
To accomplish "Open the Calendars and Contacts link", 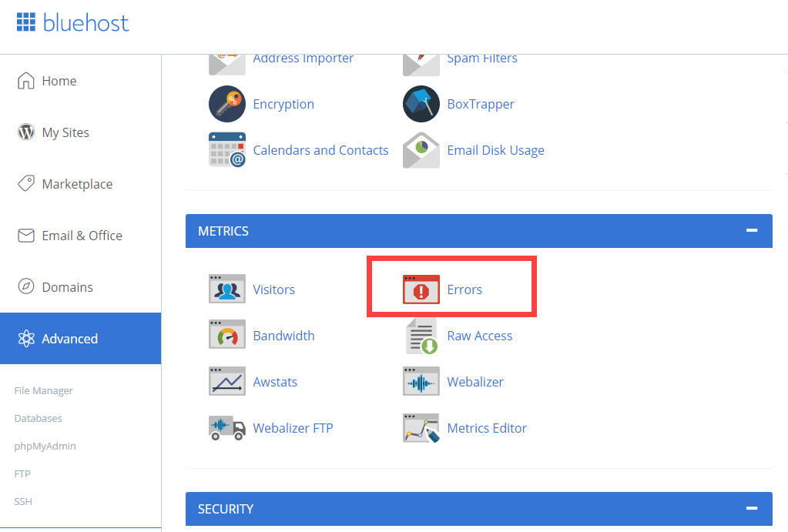I will click(320, 150).
